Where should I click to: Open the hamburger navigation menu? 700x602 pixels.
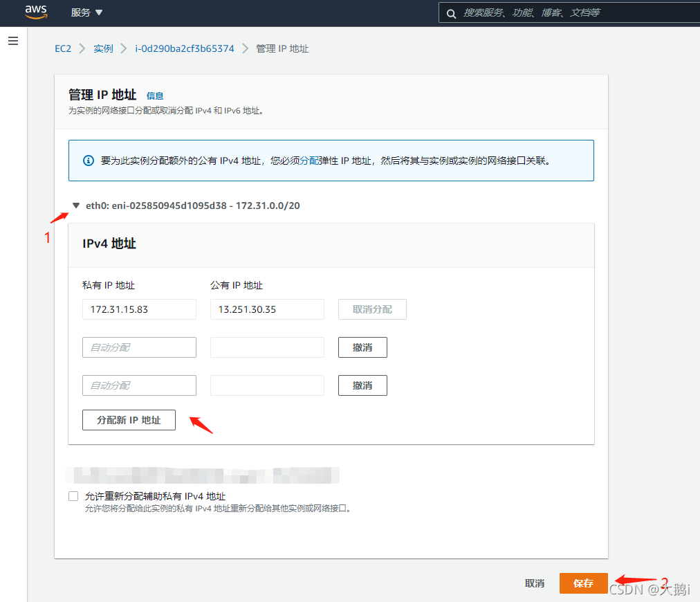click(13, 41)
